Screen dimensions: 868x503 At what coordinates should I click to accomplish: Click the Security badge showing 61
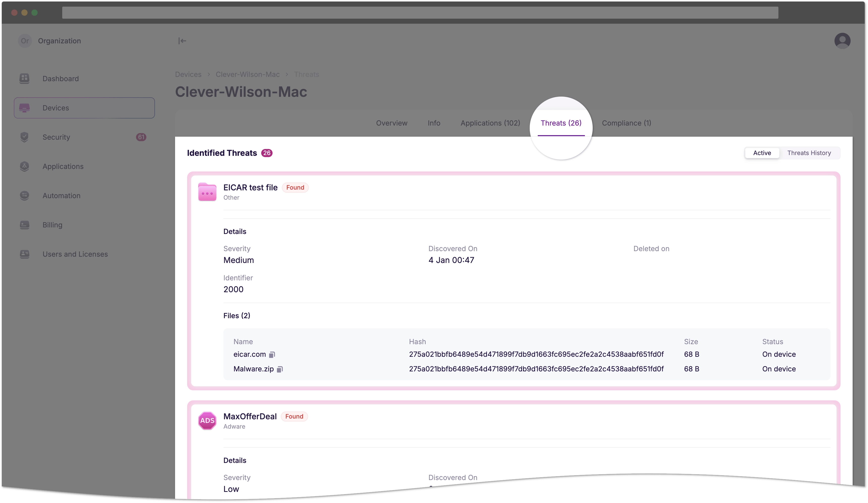click(141, 137)
